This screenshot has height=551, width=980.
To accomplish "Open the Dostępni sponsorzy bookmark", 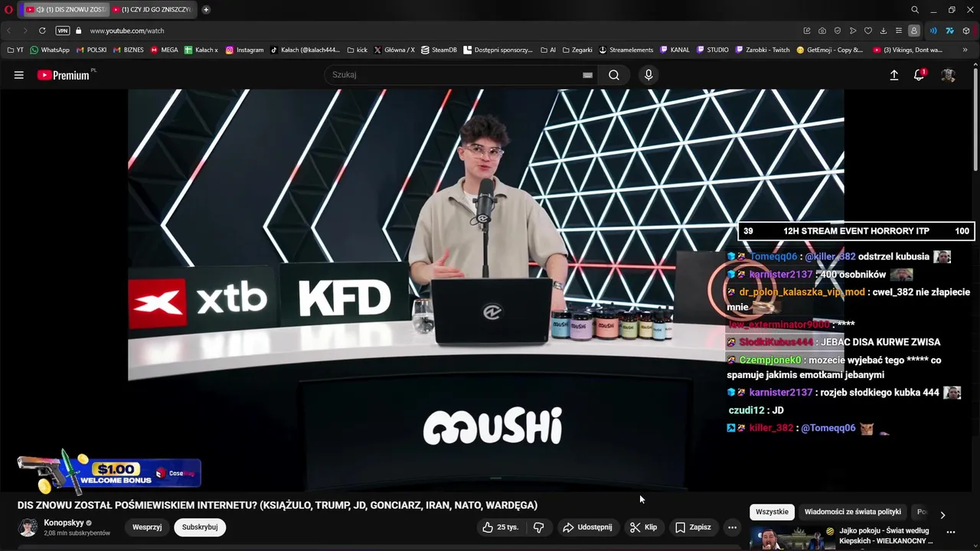I will [x=498, y=50].
